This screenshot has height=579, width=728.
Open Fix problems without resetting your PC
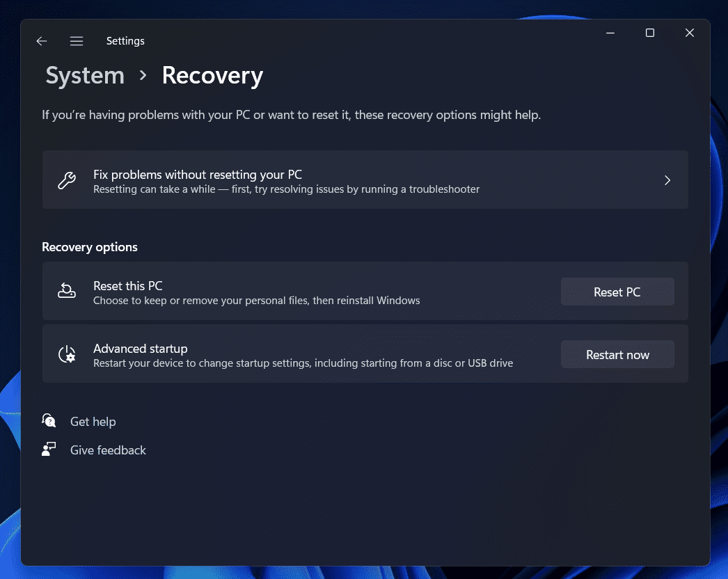pos(198,175)
